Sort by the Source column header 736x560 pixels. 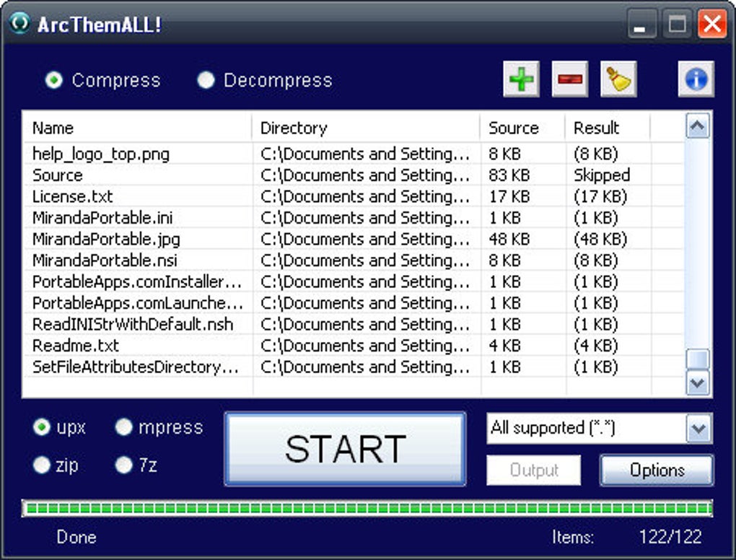coord(522,128)
